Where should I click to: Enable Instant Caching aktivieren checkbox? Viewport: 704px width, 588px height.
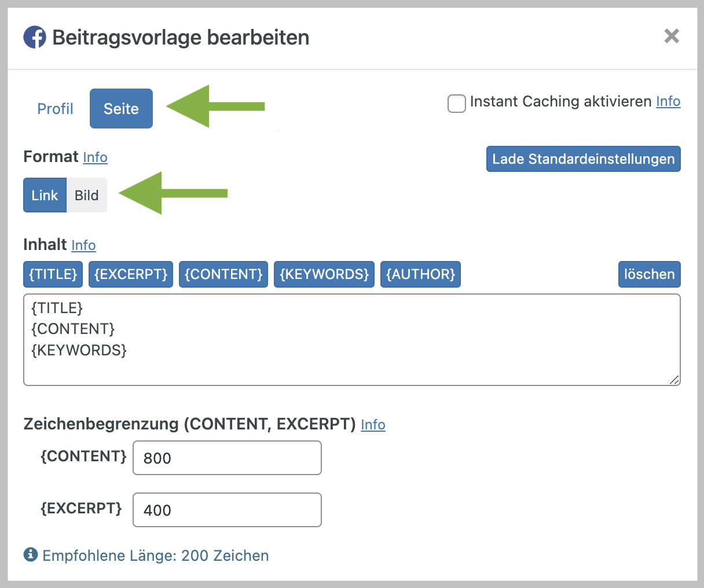pyautogui.click(x=456, y=104)
